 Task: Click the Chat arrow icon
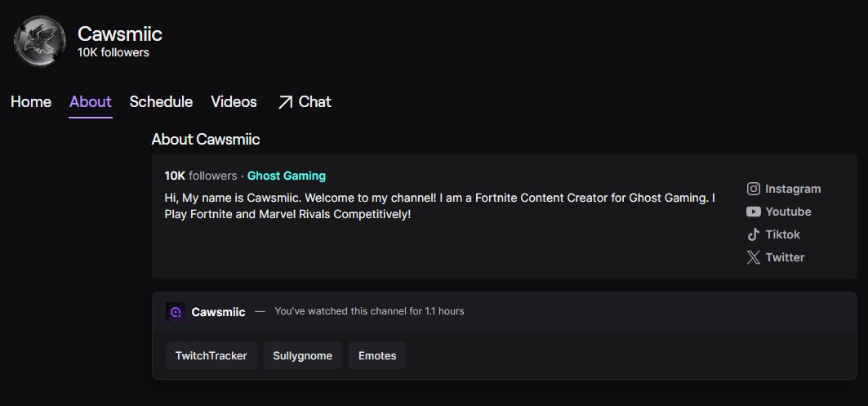point(285,102)
